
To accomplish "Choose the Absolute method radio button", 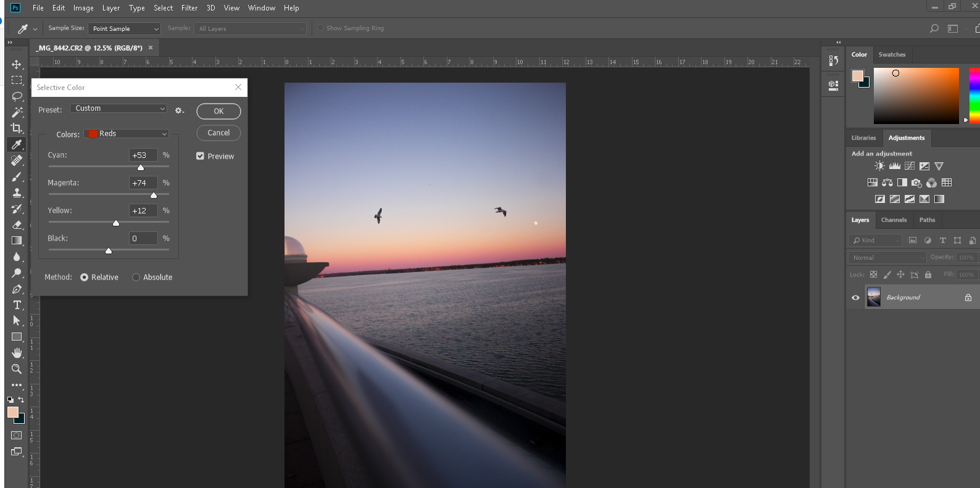I will pos(136,278).
